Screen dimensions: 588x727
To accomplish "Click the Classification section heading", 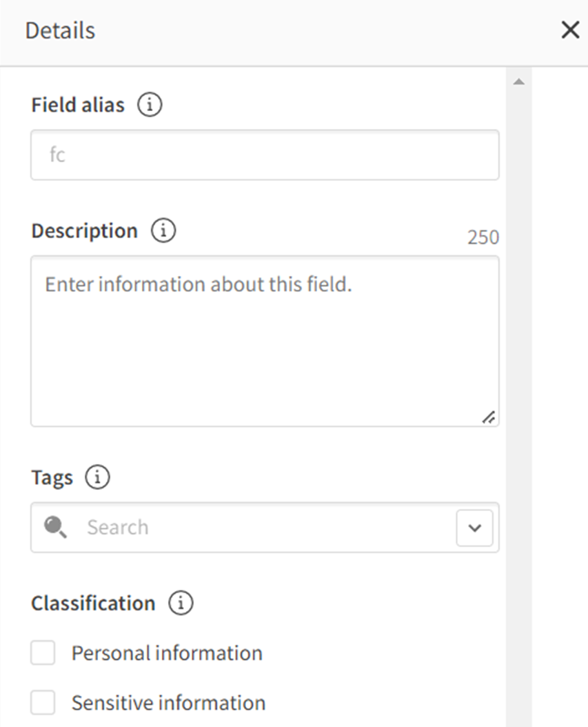I will click(93, 603).
